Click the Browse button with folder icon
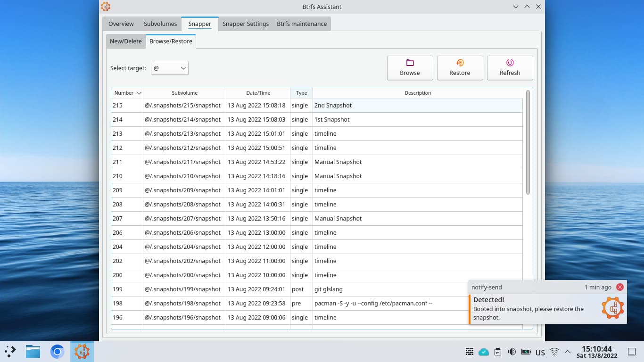Screen dimensions: 644x362 pyautogui.click(x=410, y=68)
